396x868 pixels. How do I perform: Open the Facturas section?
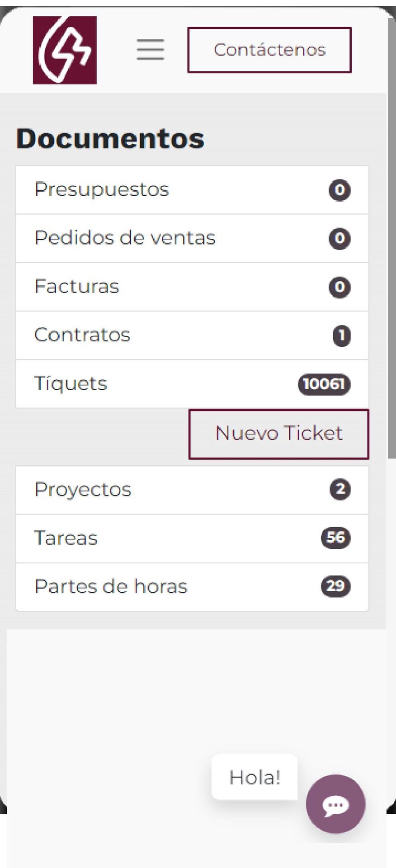(x=77, y=287)
